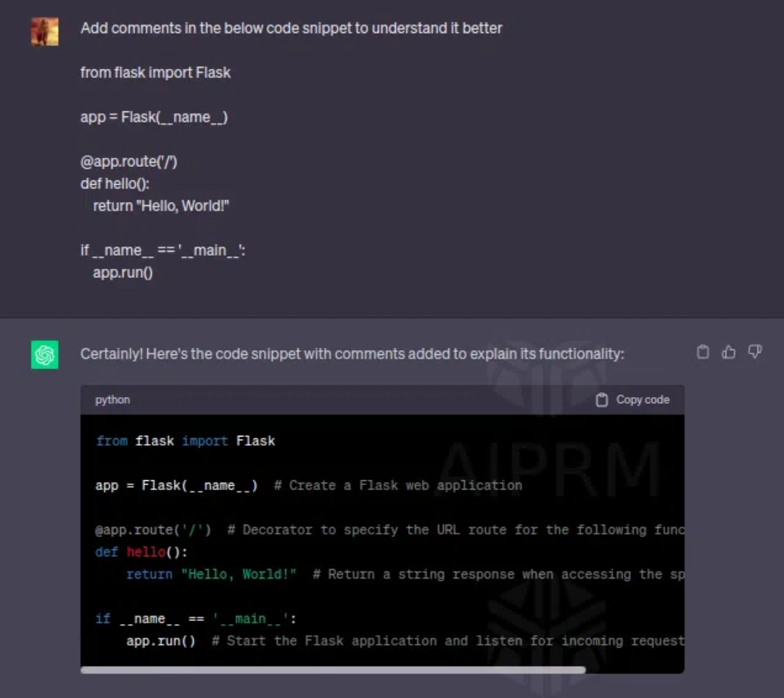
Task: Click the thumbs down feedback icon
Action: pos(754,352)
